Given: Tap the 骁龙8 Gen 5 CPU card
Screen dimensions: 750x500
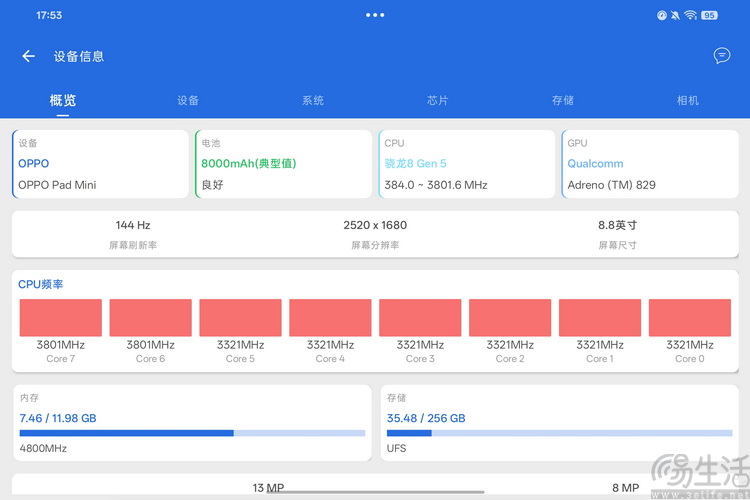Looking at the screenshot, I should pyautogui.click(x=466, y=164).
